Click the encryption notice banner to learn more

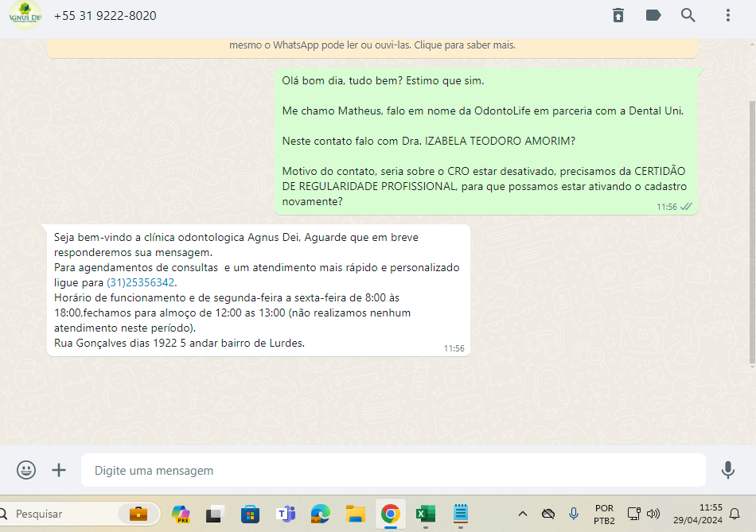372,47
